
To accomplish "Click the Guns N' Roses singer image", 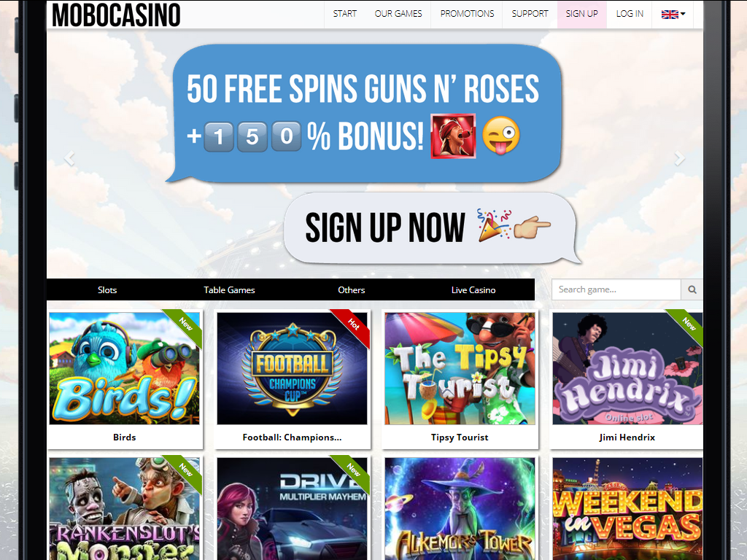I will click(x=453, y=136).
